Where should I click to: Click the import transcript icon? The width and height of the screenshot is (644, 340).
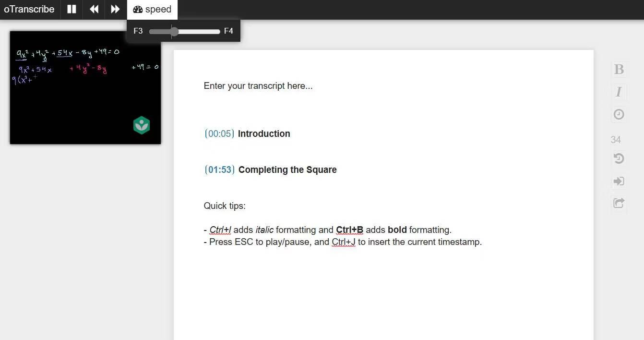coord(619,181)
